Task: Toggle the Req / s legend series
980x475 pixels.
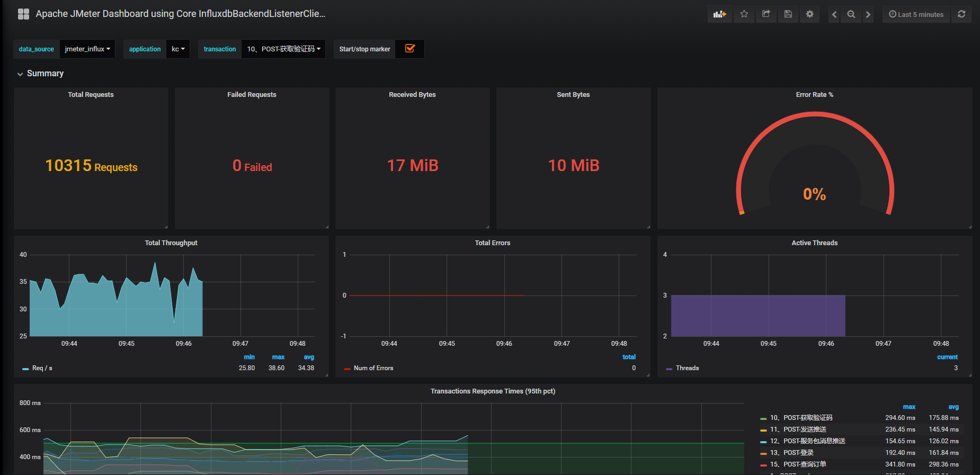Action: [x=42, y=368]
